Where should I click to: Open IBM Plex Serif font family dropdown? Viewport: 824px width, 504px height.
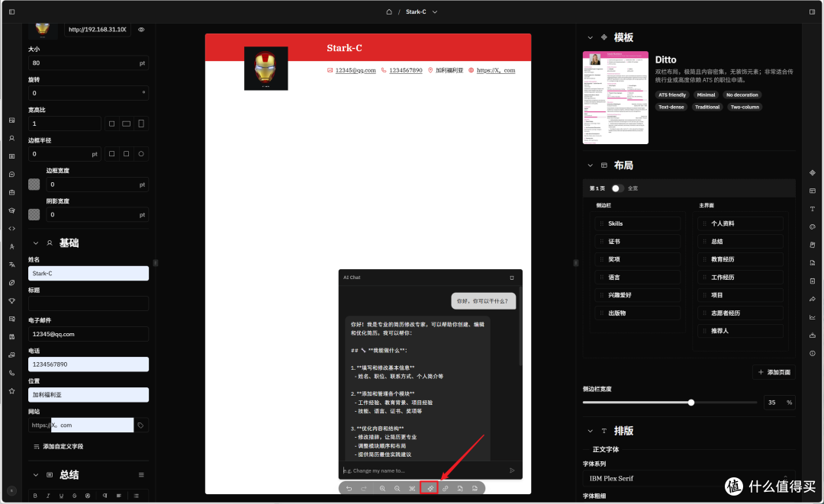688,478
